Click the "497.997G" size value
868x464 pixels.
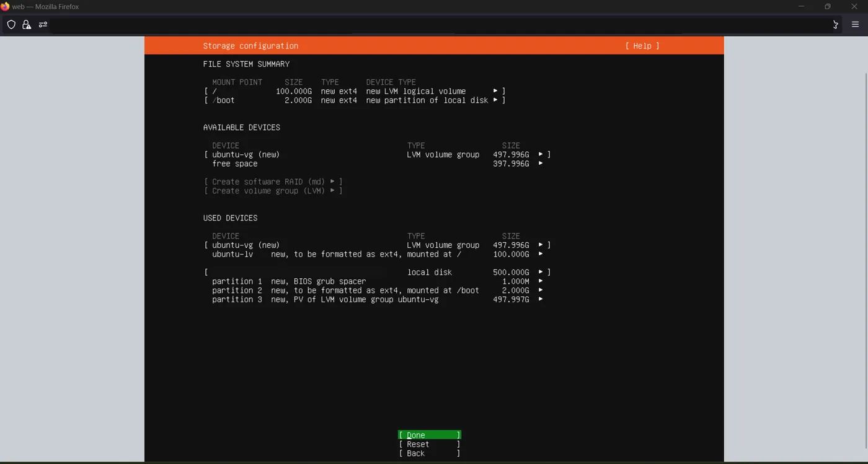coord(511,299)
